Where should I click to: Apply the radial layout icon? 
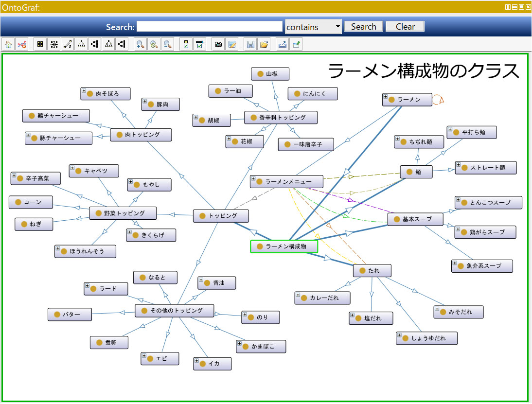54,44
